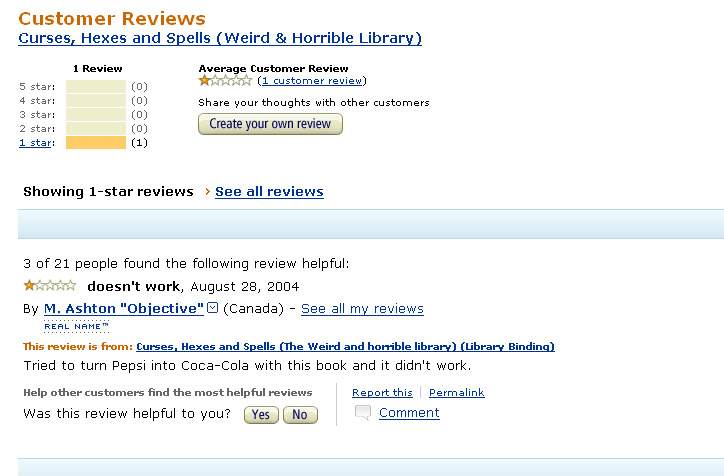Open M. Ashton "Objective" profile link
The image size is (724, 476).
124,308
